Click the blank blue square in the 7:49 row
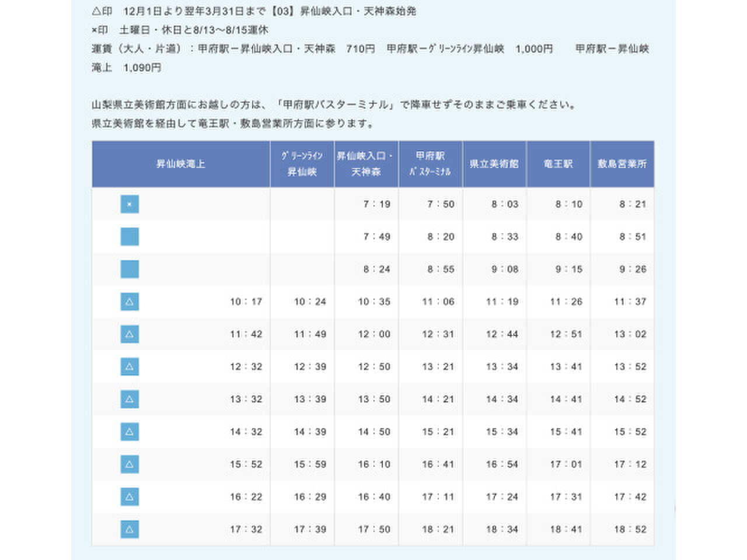Screen dimensions: 747x560 (130, 237)
